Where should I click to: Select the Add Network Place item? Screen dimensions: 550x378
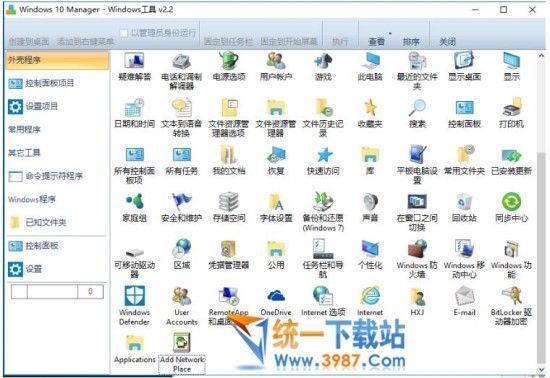[182, 353]
